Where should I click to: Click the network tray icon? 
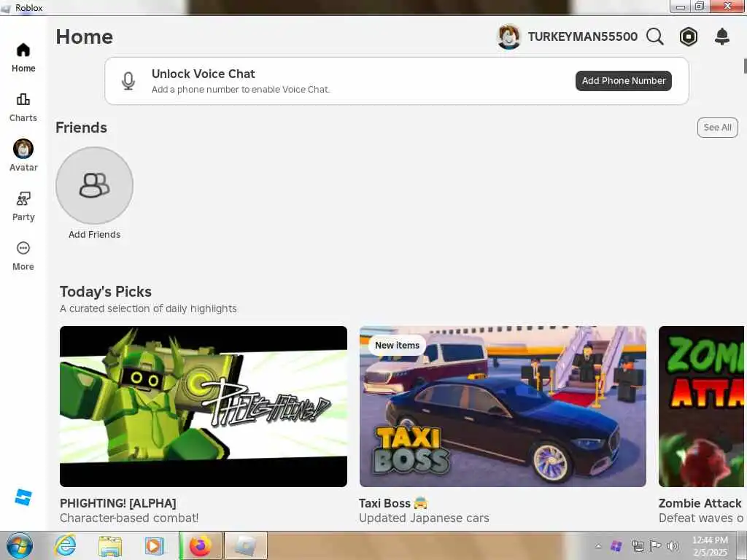point(638,546)
